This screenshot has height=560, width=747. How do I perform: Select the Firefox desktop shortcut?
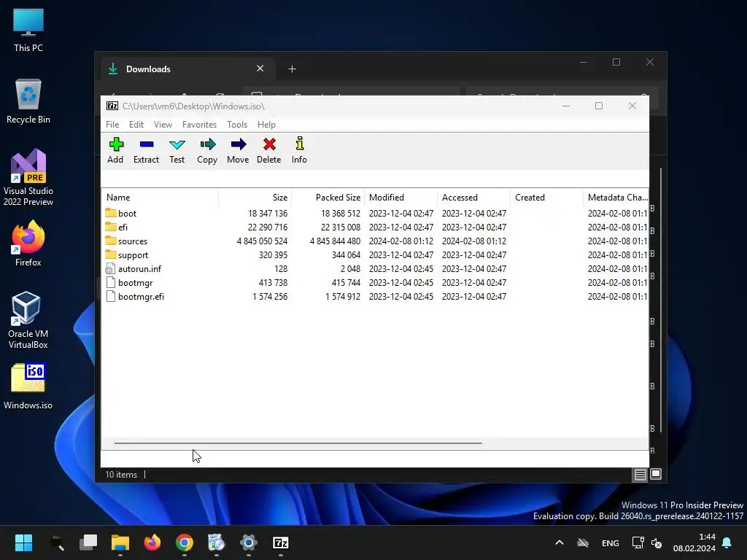point(28,244)
